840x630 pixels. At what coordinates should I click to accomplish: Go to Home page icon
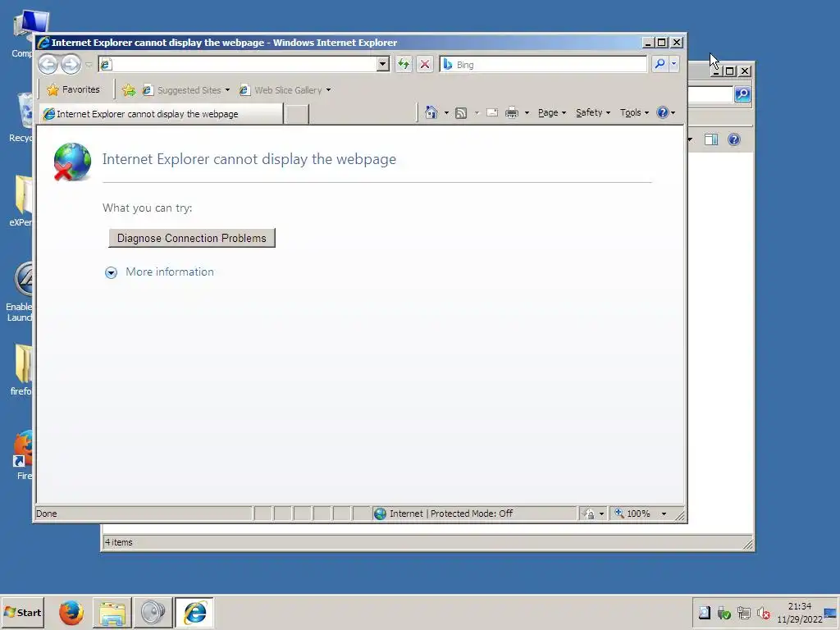(431, 112)
